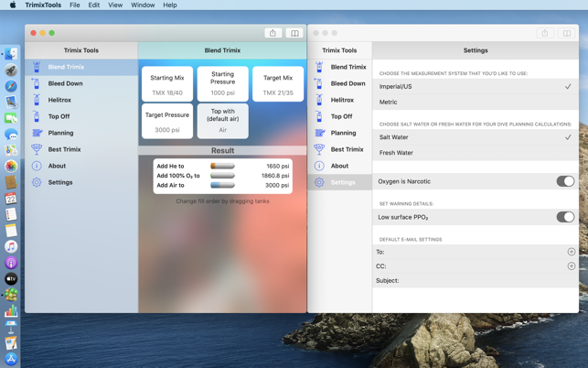The image size is (588, 368).
Task: Open the Window menu
Action: (143, 5)
